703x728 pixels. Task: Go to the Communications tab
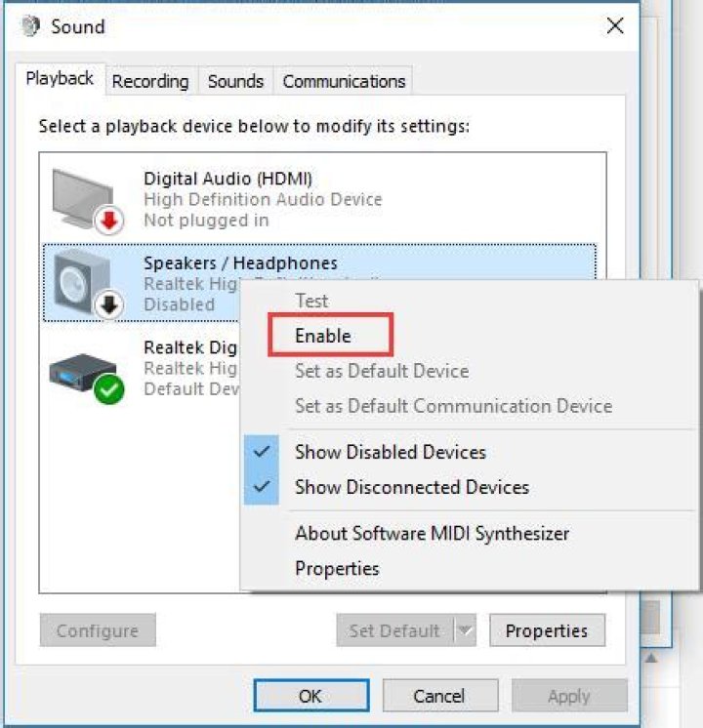(344, 81)
